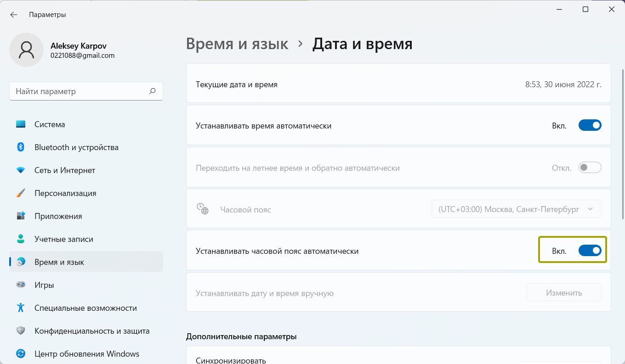Screen dimensions: 625x364
Task: Click the search magnifier icon
Action: point(153,91)
